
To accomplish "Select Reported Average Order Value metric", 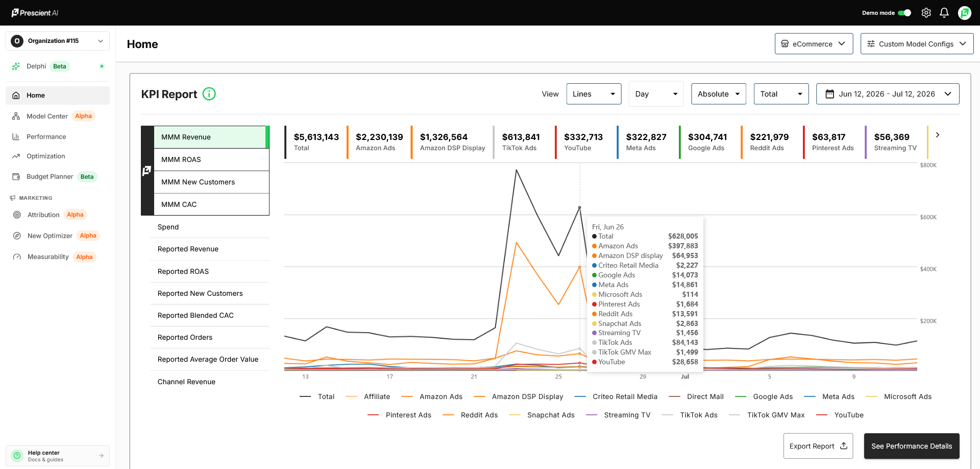I will (210, 360).
